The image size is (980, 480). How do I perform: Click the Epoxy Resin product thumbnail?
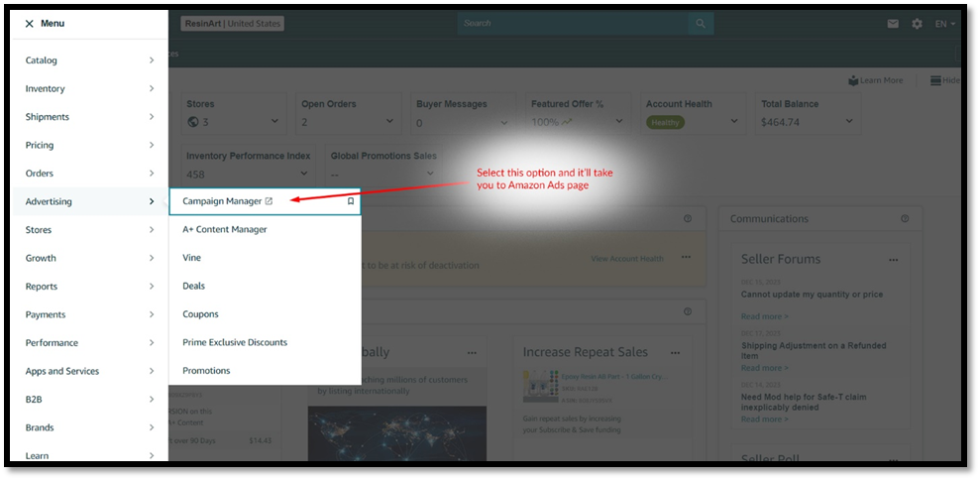click(x=541, y=386)
